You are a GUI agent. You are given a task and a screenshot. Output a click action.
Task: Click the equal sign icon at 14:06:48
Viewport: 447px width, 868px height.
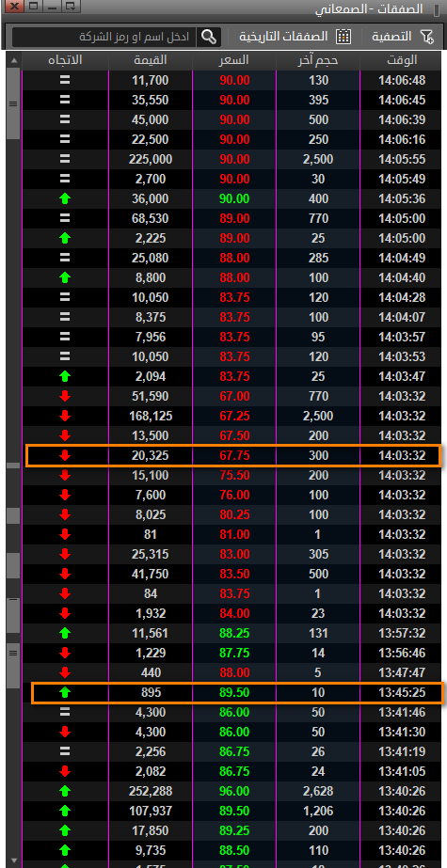pos(65,80)
